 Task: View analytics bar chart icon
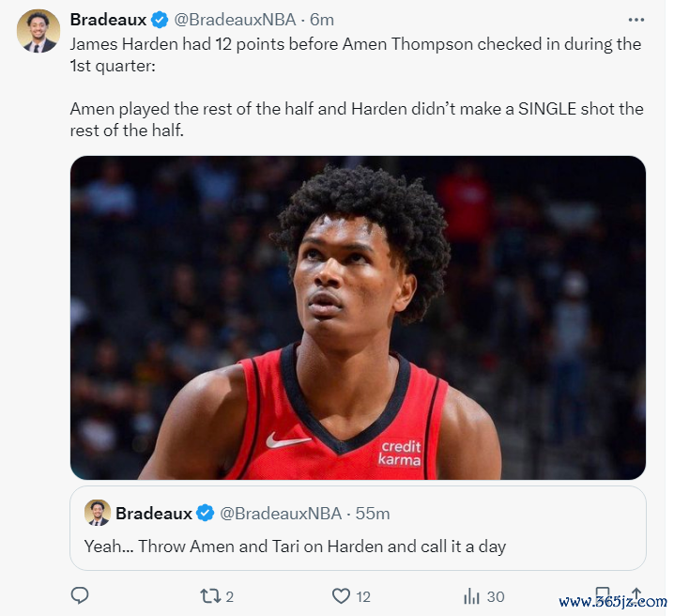pos(471,596)
